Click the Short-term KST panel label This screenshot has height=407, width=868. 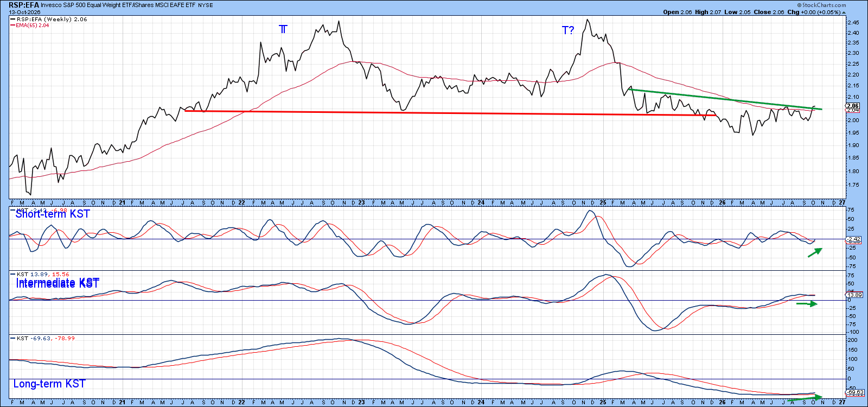tap(53, 214)
